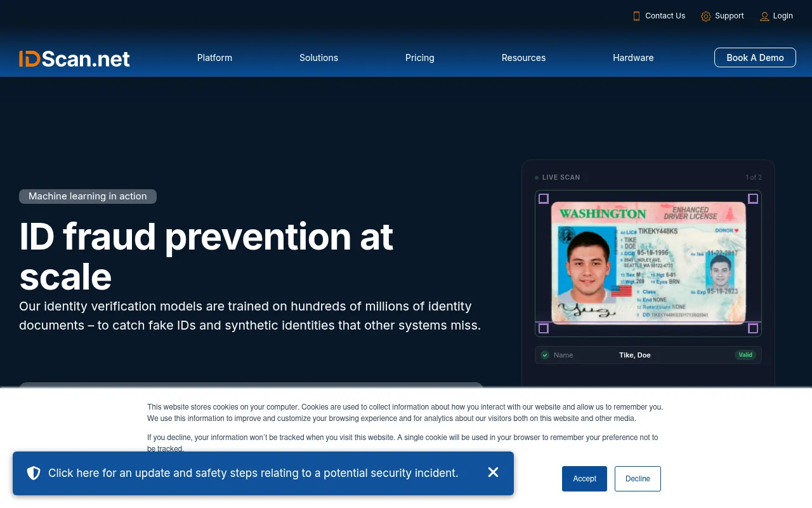The height and width of the screenshot is (508, 812).
Task: Open the Support link
Action: coord(730,16)
